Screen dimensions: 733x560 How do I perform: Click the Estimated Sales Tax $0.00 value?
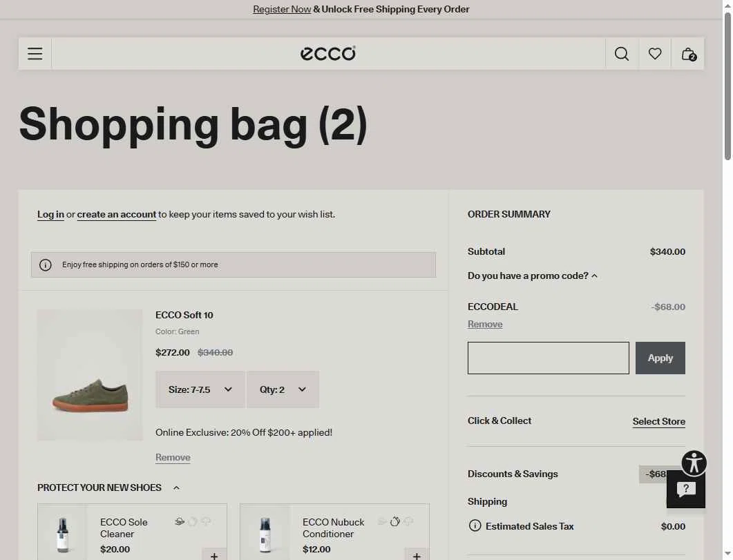[x=673, y=526]
